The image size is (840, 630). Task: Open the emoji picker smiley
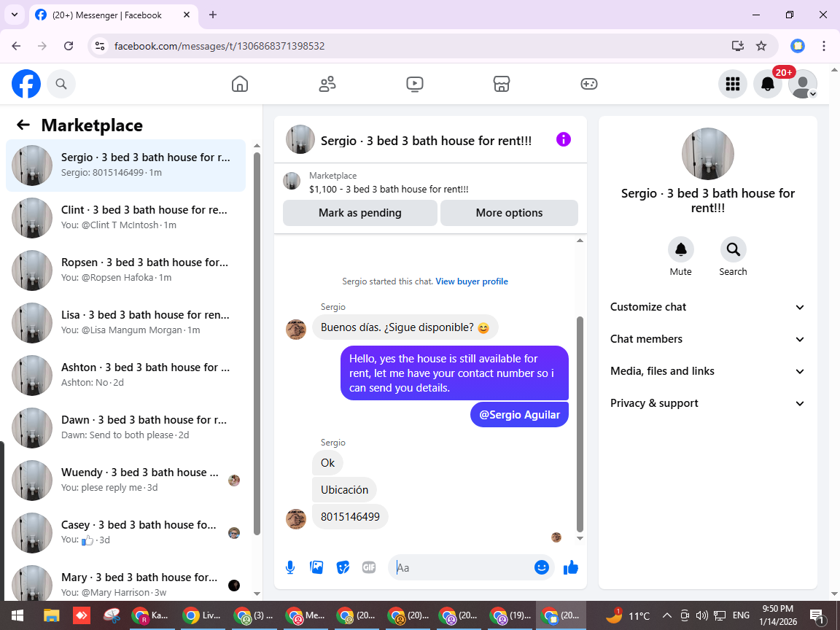pos(542,567)
